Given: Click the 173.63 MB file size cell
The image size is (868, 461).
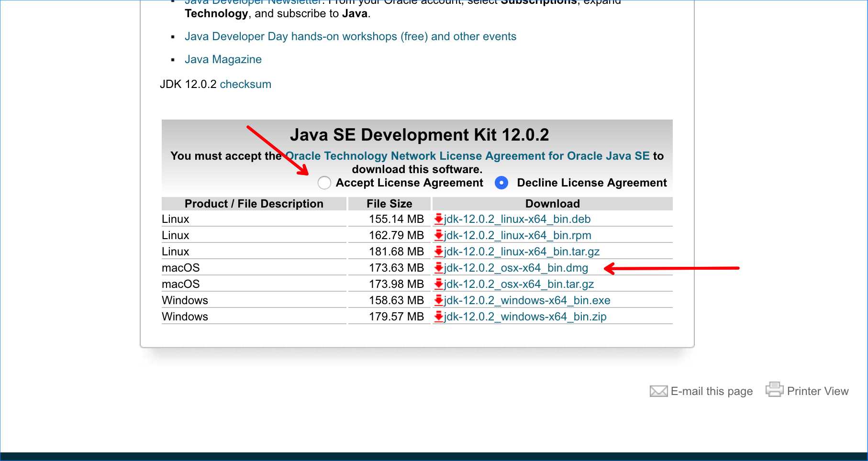Looking at the screenshot, I should coord(389,268).
